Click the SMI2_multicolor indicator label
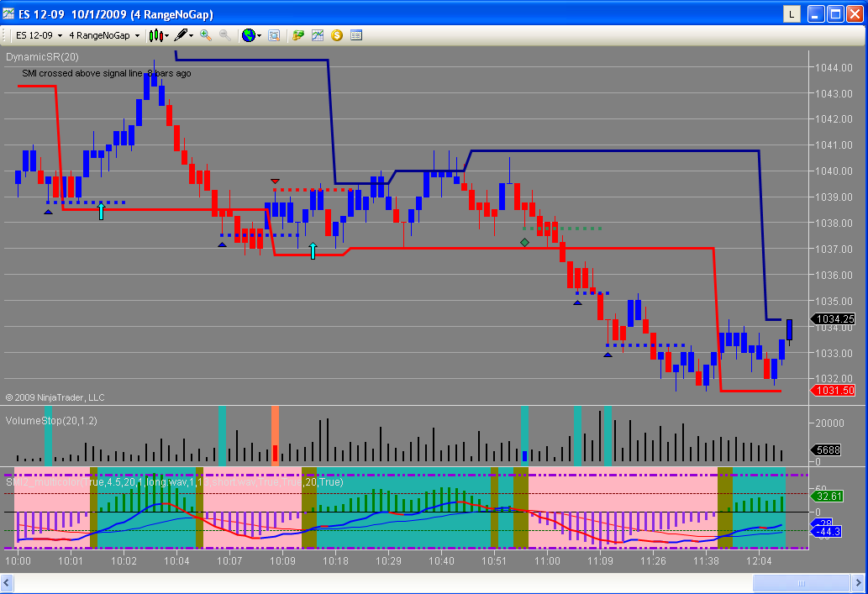 (x=175, y=482)
